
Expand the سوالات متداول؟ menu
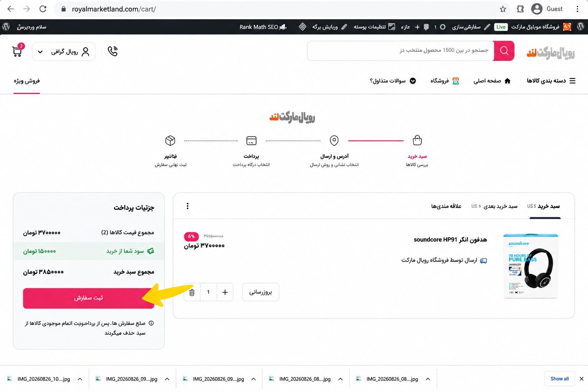pyautogui.click(x=393, y=81)
